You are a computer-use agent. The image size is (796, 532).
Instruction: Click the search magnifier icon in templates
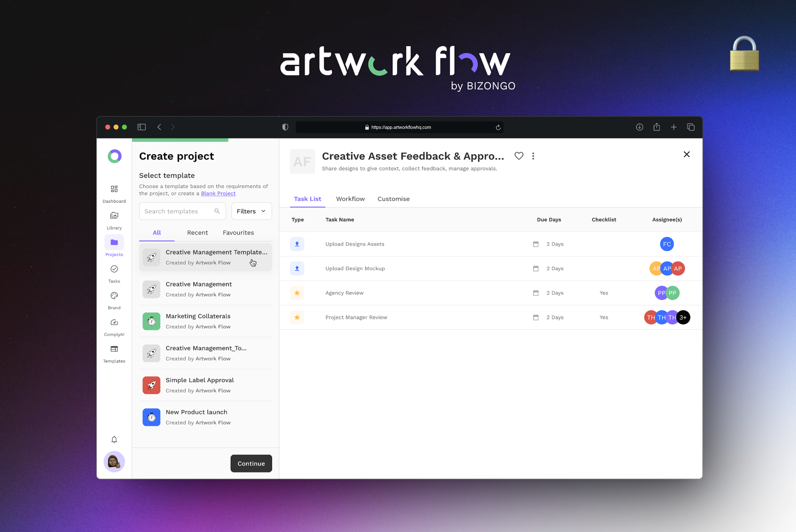[x=217, y=211]
